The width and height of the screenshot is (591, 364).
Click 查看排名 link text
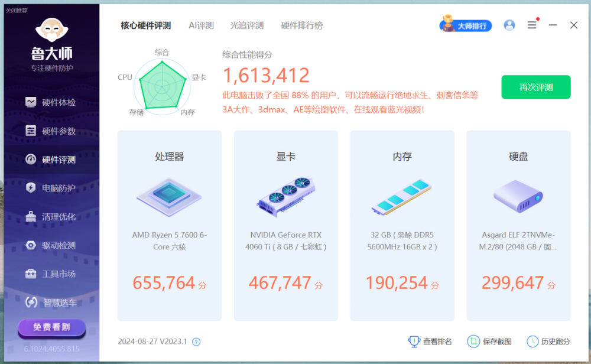pos(437,342)
